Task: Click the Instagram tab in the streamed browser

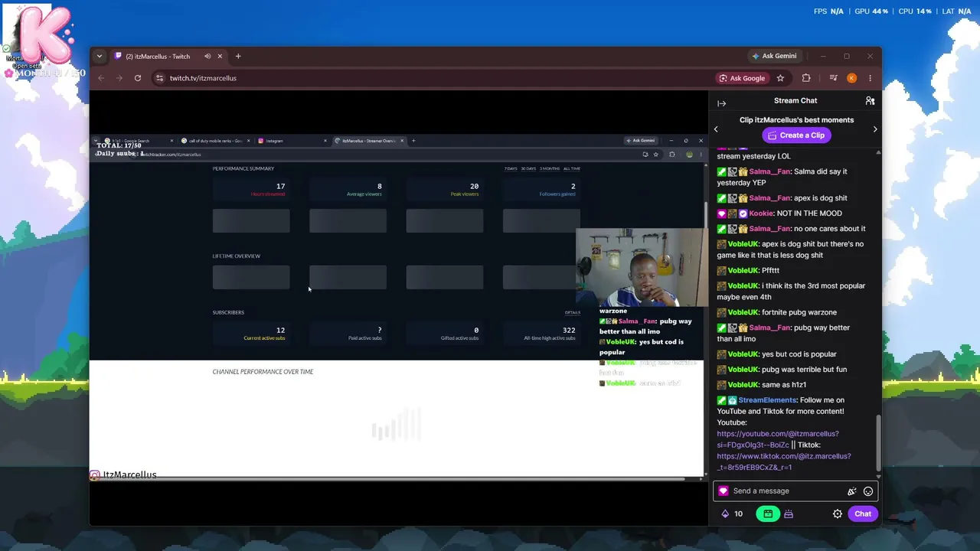Action: (292, 141)
